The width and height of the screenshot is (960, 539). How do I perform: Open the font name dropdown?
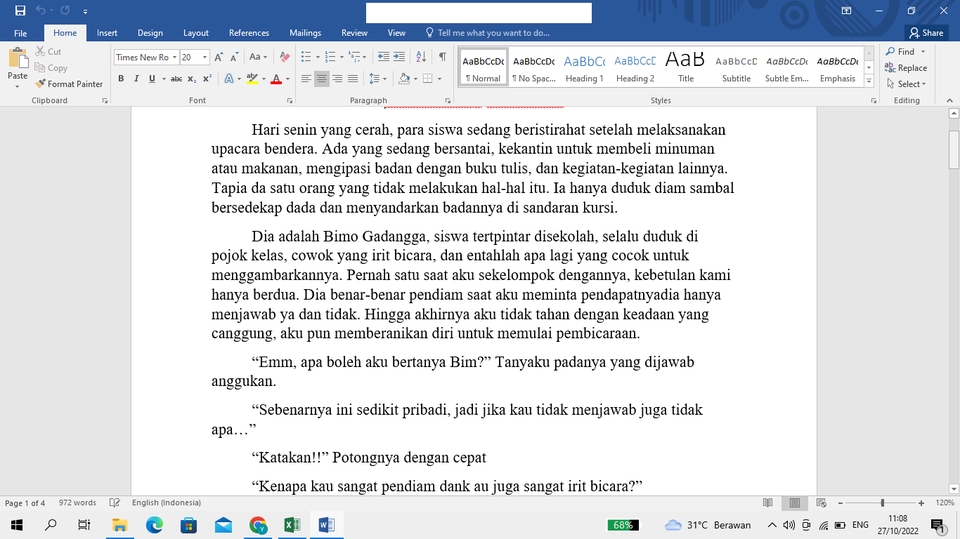(x=174, y=58)
